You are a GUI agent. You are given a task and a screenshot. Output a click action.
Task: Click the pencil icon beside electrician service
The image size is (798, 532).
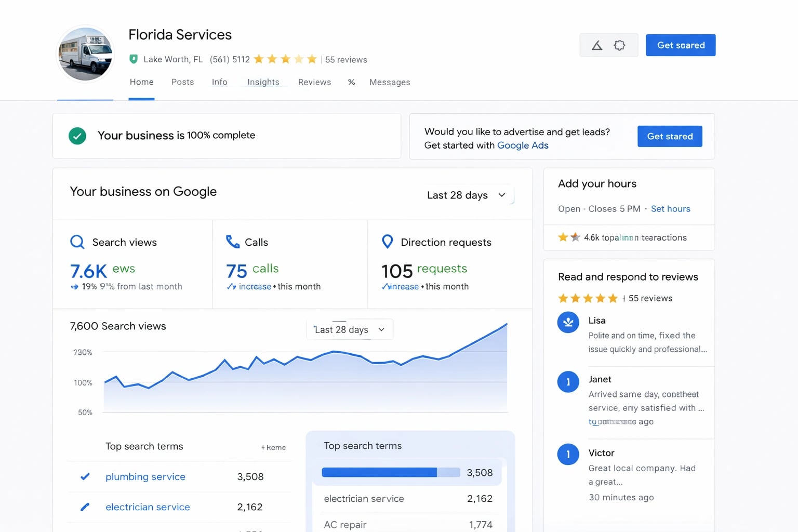pyautogui.click(x=84, y=507)
